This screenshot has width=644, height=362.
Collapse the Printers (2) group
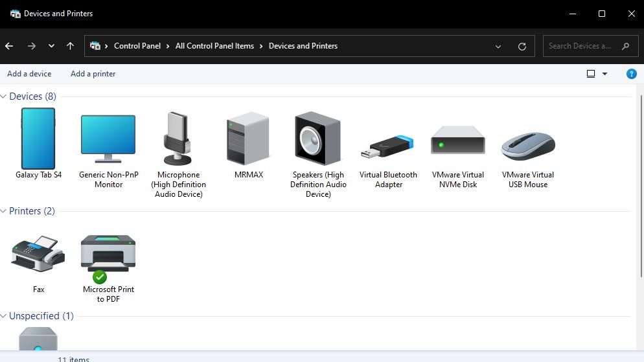coord(3,211)
